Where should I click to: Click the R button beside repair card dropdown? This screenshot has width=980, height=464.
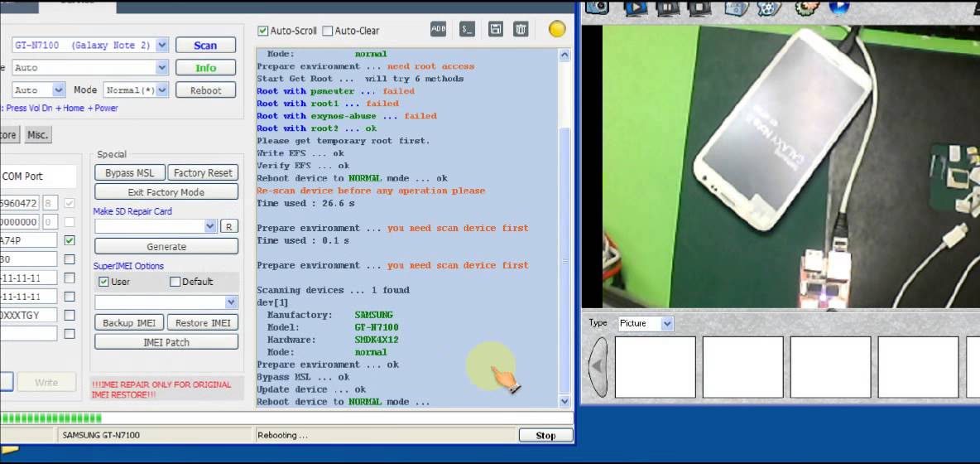pyautogui.click(x=228, y=226)
